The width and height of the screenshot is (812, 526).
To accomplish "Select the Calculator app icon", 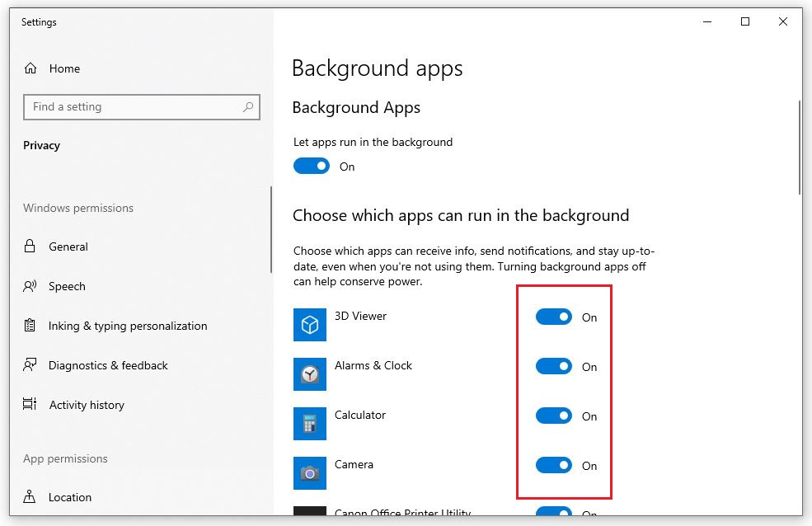I will click(309, 424).
